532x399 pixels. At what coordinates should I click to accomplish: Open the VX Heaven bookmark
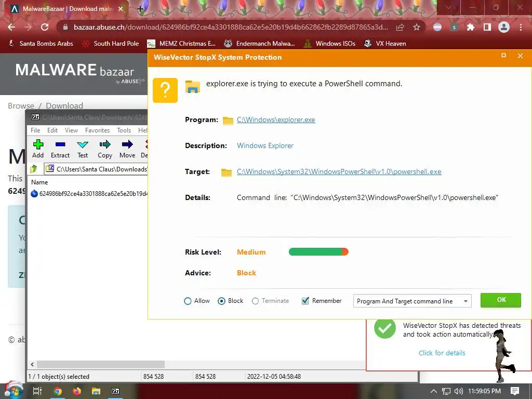click(385, 44)
